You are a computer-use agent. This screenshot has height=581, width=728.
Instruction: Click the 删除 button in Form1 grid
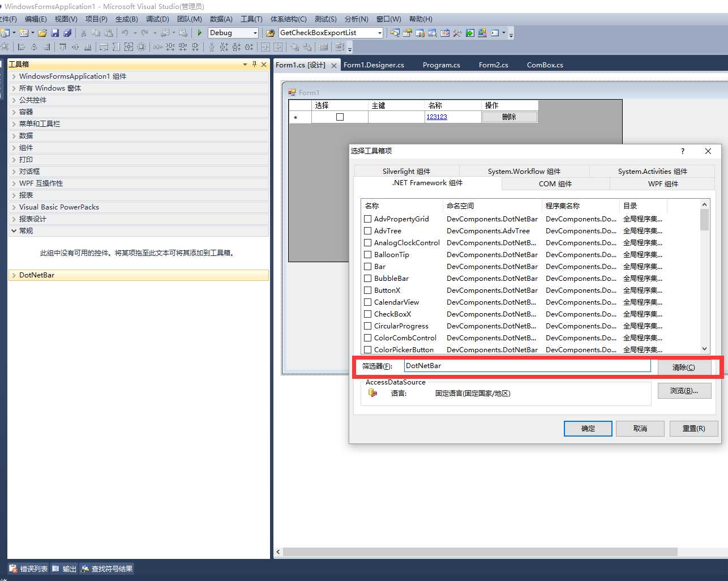(x=509, y=117)
